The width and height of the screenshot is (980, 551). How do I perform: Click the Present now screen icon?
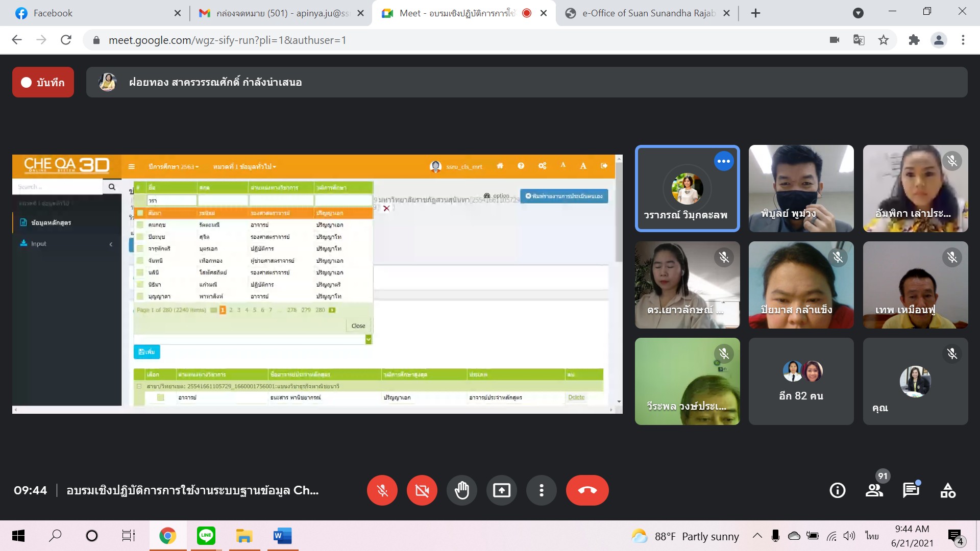(502, 490)
